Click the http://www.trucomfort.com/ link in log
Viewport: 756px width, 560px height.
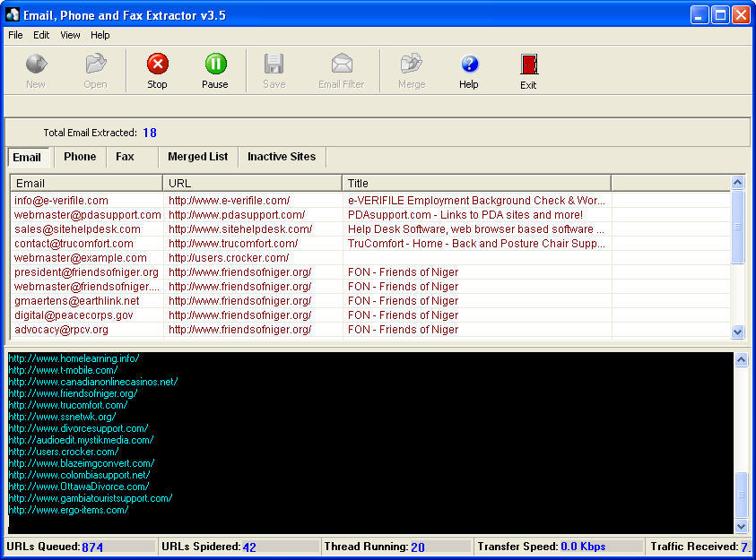(x=67, y=405)
